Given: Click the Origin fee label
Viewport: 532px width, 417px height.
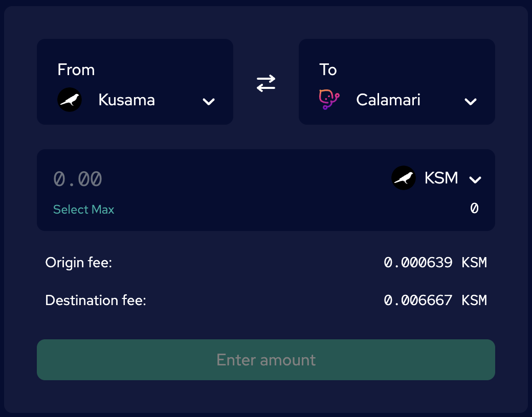Looking at the screenshot, I should point(79,263).
